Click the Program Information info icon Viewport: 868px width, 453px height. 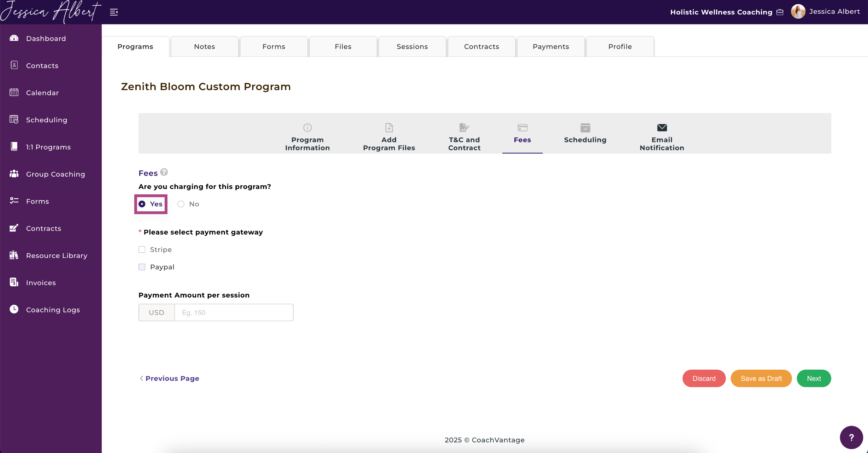pos(307,128)
